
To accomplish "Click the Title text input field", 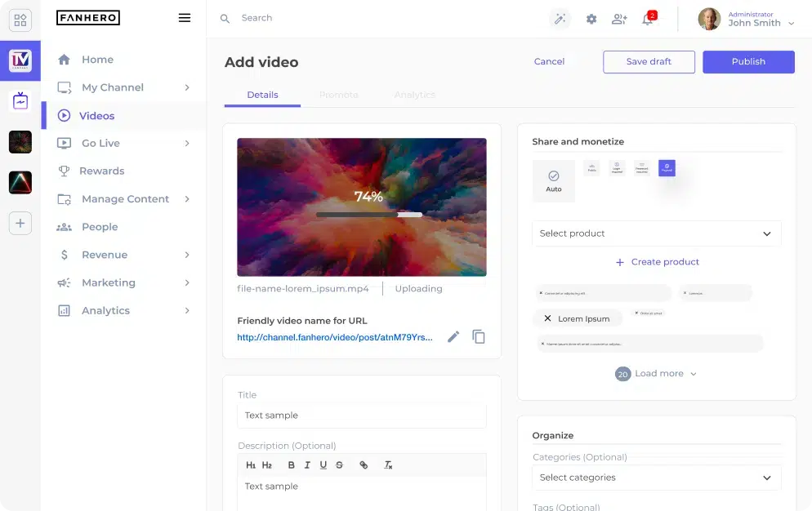I will click(x=361, y=415).
